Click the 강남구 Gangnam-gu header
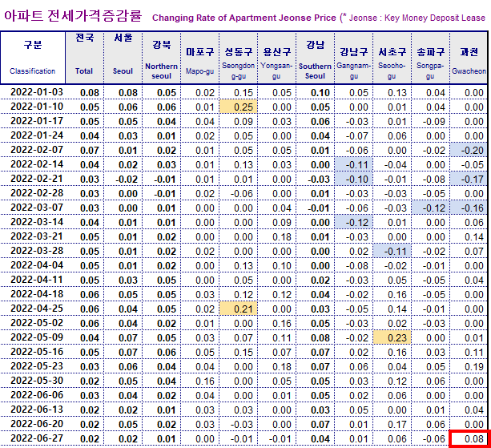Image resolution: width=491 pixels, height=448 pixels. [x=353, y=58]
